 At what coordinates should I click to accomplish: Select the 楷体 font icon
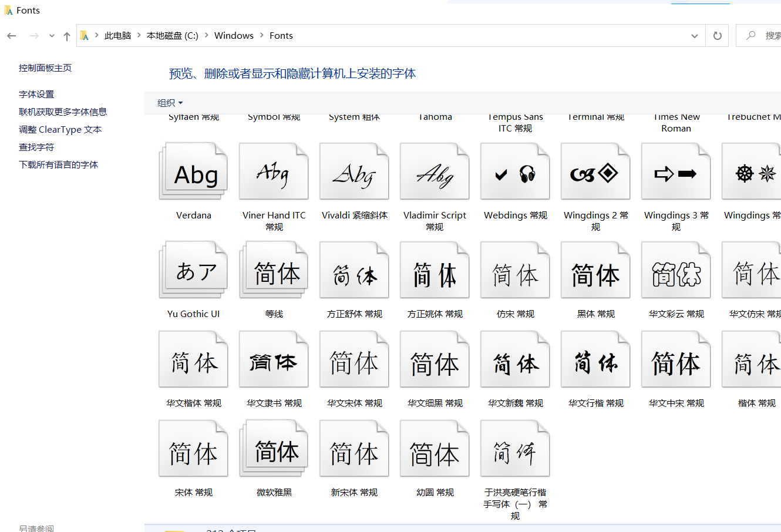(752, 359)
